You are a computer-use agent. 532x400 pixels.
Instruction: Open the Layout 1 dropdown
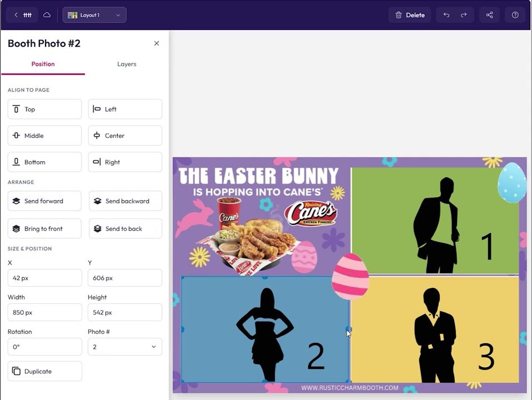(x=94, y=15)
